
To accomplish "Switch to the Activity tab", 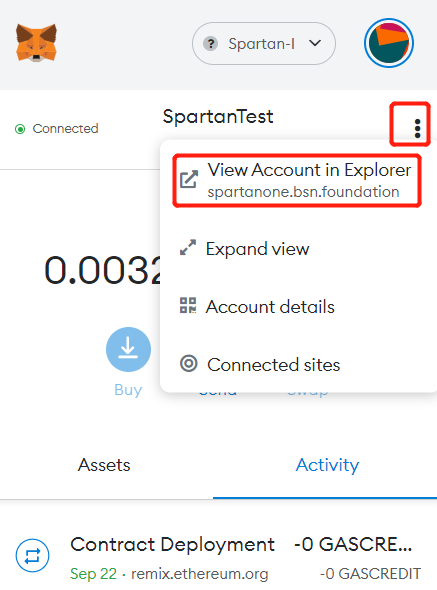I will [x=327, y=465].
